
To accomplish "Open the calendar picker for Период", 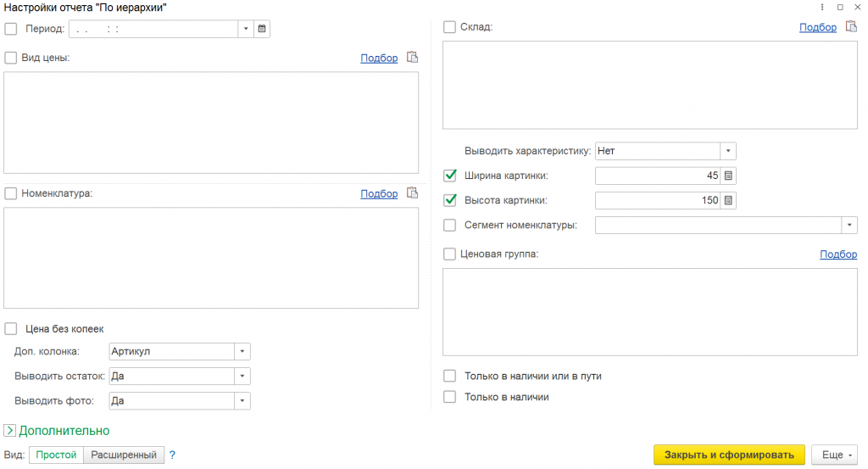I will click(x=262, y=29).
